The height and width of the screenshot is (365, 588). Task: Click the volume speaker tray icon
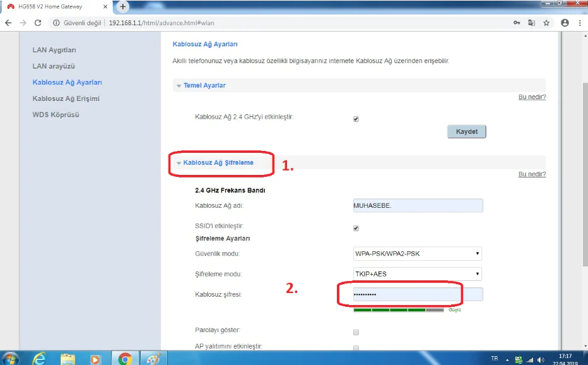click(541, 360)
